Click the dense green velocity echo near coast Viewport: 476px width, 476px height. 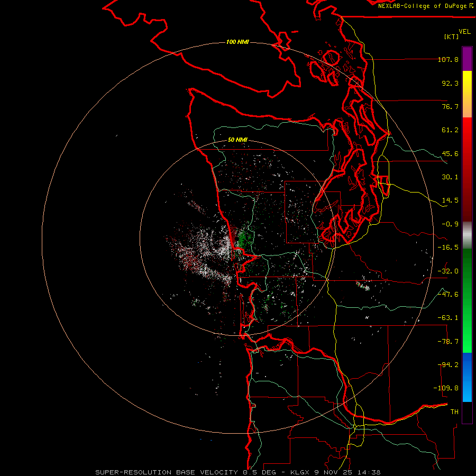point(243,237)
